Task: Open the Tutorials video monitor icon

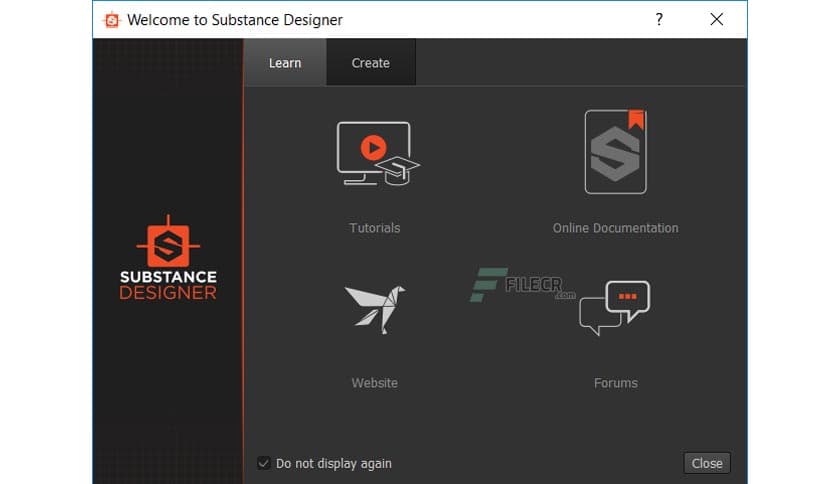Action: (378, 154)
